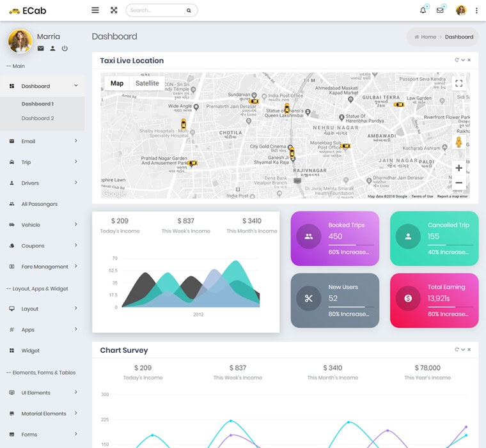The image size is (486, 448).
Task: Switch the map to Satellite view
Action: [x=147, y=83]
